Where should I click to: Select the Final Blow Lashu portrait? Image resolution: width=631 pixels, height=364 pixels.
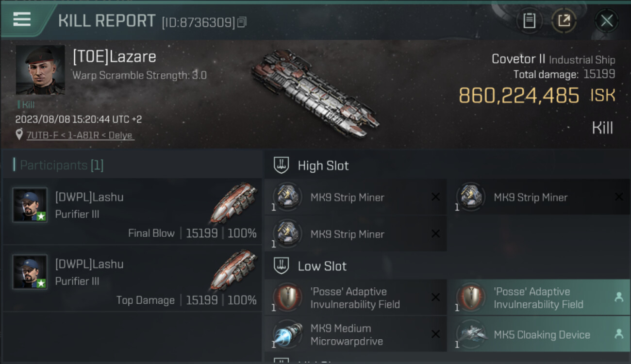30,205
